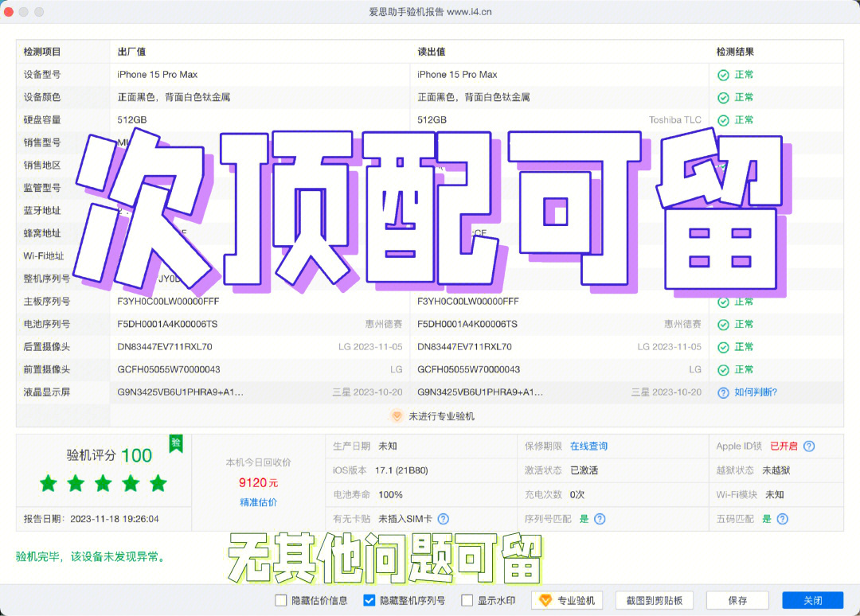This screenshot has width=860, height=616.
Task: Click the red 9120元 recycle price
Action: point(258,483)
